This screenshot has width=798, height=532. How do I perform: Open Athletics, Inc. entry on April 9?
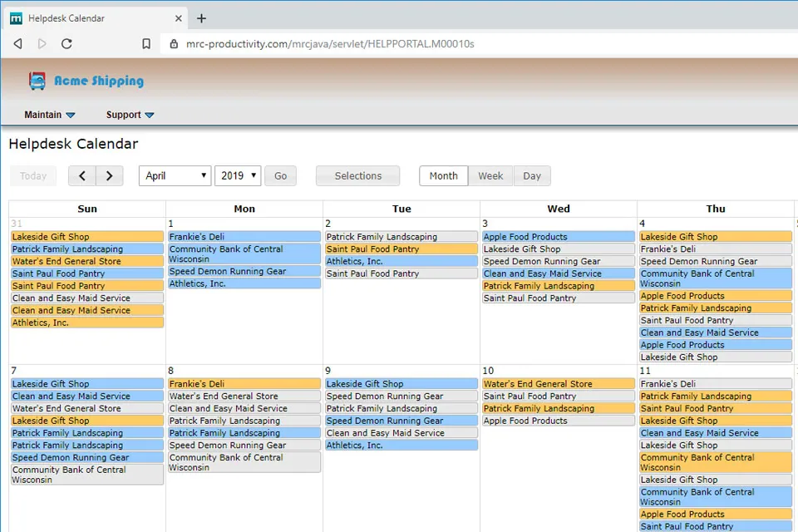click(401, 445)
